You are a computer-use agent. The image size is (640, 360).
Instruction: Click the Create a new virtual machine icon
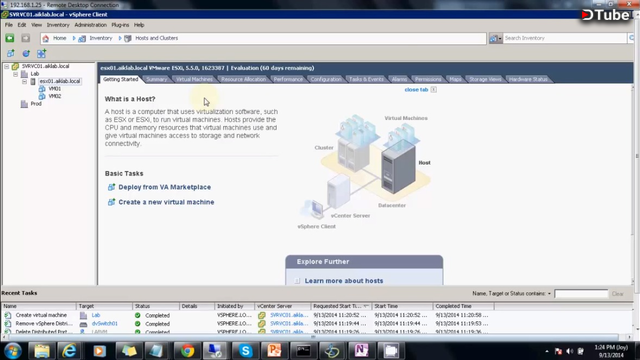click(111, 202)
